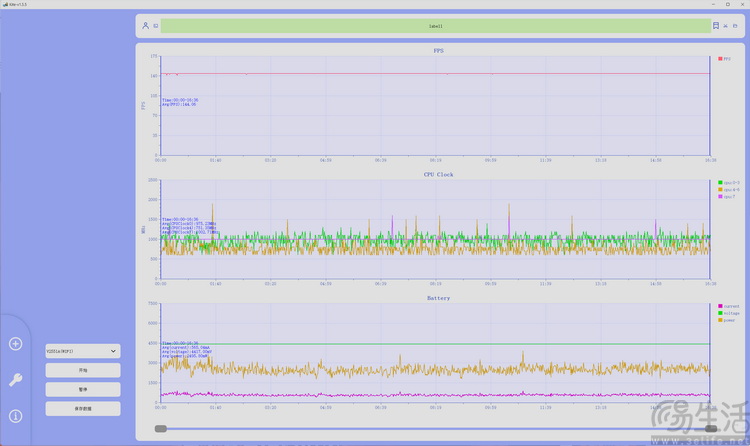Click the left handle of the time range slider
Image resolution: width=750 pixels, height=446 pixels.
pyautogui.click(x=160, y=428)
